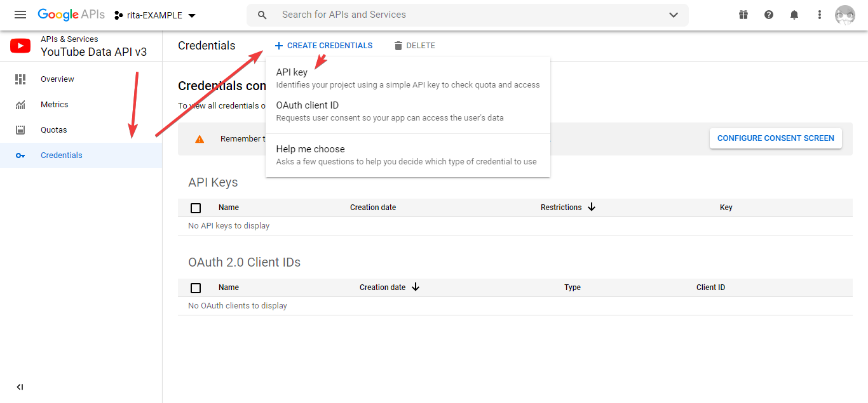This screenshot has height=403, width=868.
Task: Toggle select-all checkbox in API Keys table
Action: 196,208
